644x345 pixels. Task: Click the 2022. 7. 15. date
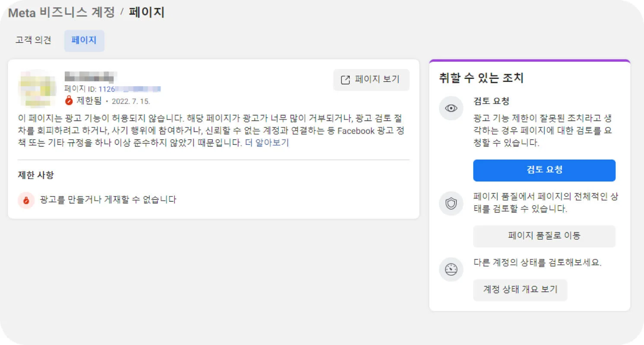click(x=131, y=101)
